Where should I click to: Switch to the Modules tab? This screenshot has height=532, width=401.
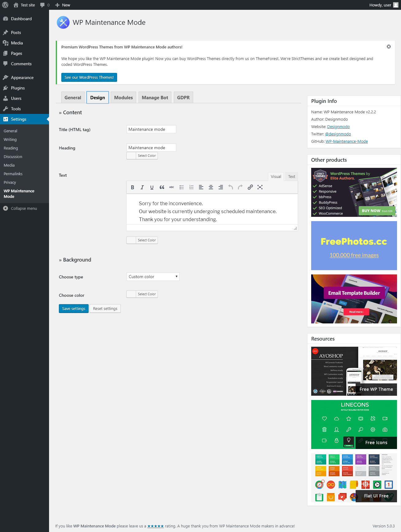124,97
